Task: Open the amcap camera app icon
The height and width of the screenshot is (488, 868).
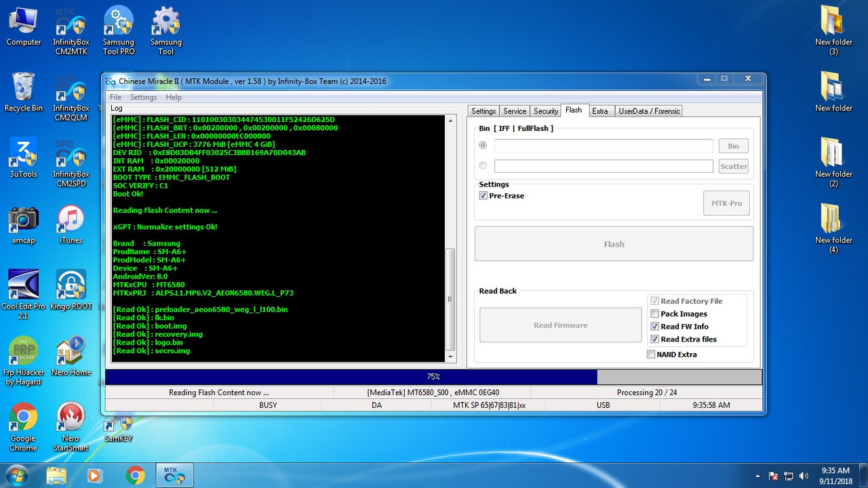Action: coord(24,225)
